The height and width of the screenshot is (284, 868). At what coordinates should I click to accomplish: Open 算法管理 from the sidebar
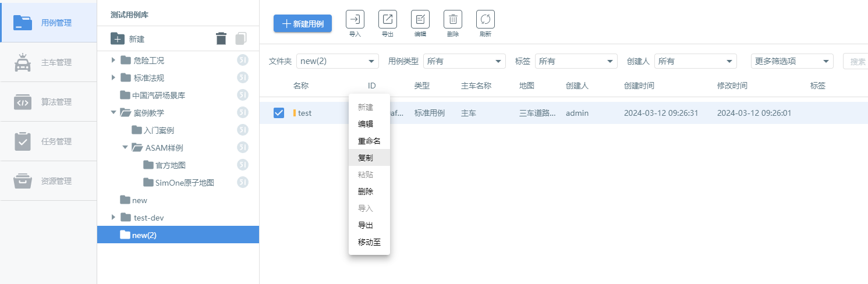click(48, 102)
